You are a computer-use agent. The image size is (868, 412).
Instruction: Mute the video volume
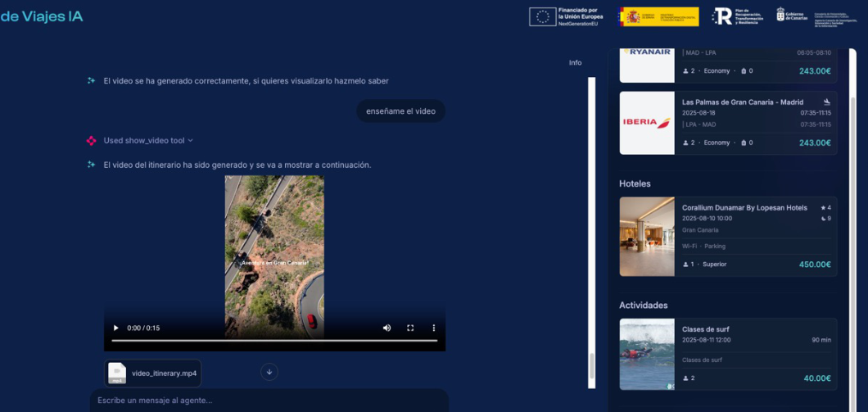(387, 328)
